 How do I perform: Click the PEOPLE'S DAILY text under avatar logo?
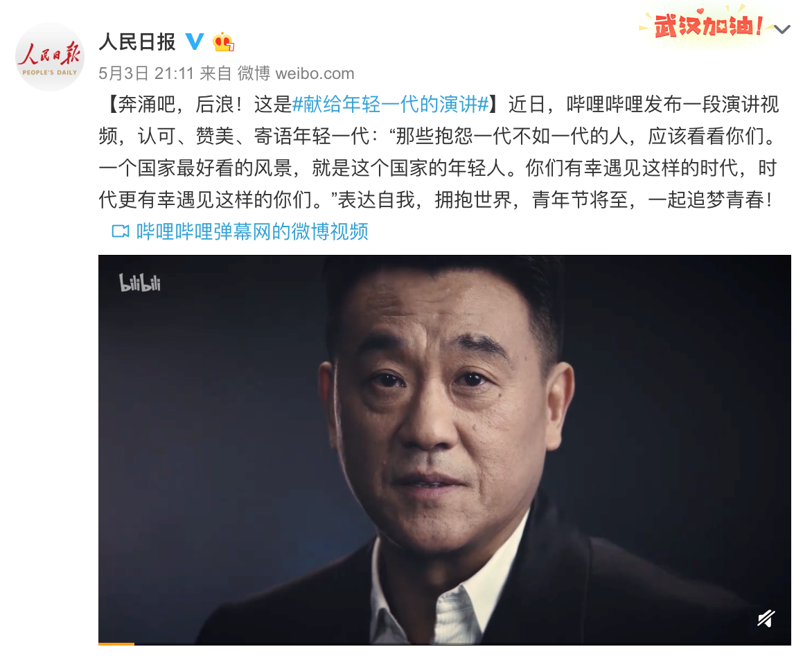[50, 73]
